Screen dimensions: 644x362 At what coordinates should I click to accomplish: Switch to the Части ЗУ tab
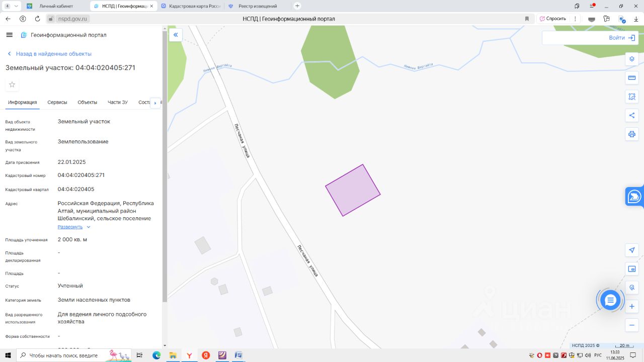click(x=117, y=103)
